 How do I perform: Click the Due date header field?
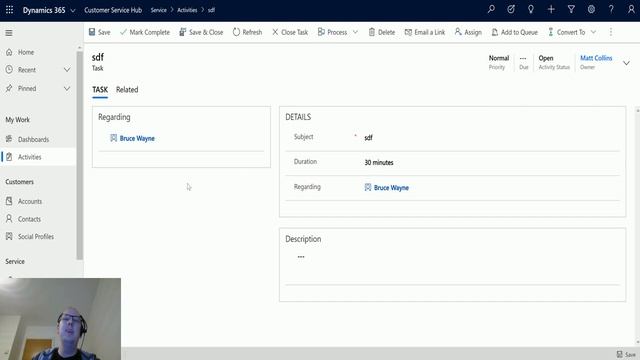pos(524,62)
